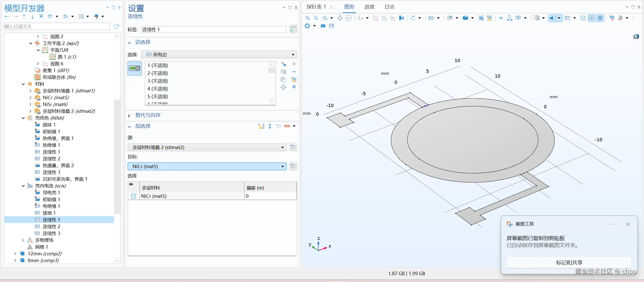The height and width of the screenshot is (282, 644).
Task: Click the show-more-options eye icon in Model Builder
Action: pyautogui.click(x=41, y=16)
